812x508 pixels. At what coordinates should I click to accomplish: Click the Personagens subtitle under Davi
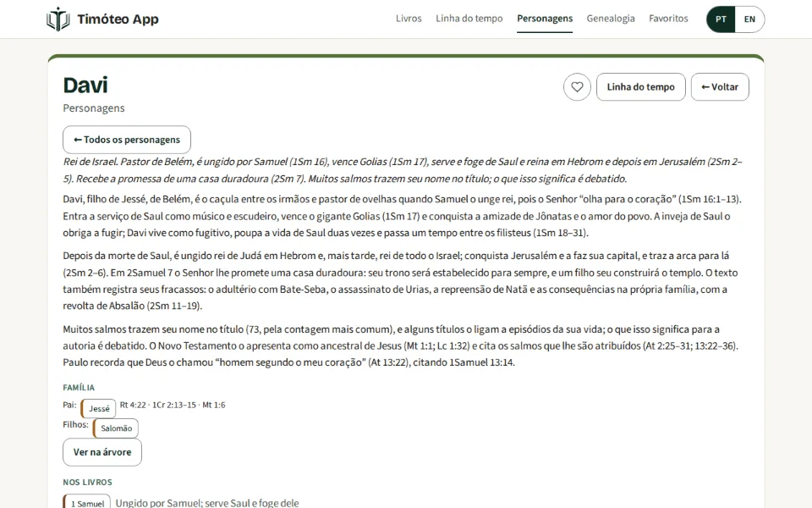pos(94,108)
